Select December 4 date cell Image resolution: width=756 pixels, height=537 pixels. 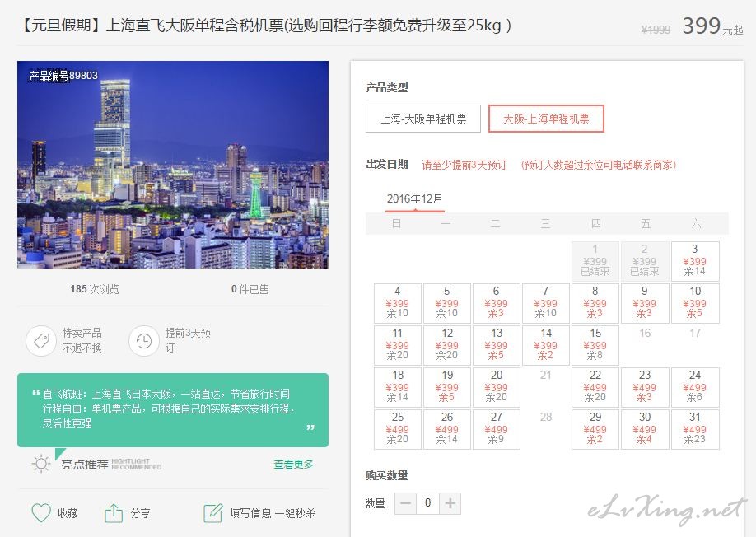tap(397, 303)
